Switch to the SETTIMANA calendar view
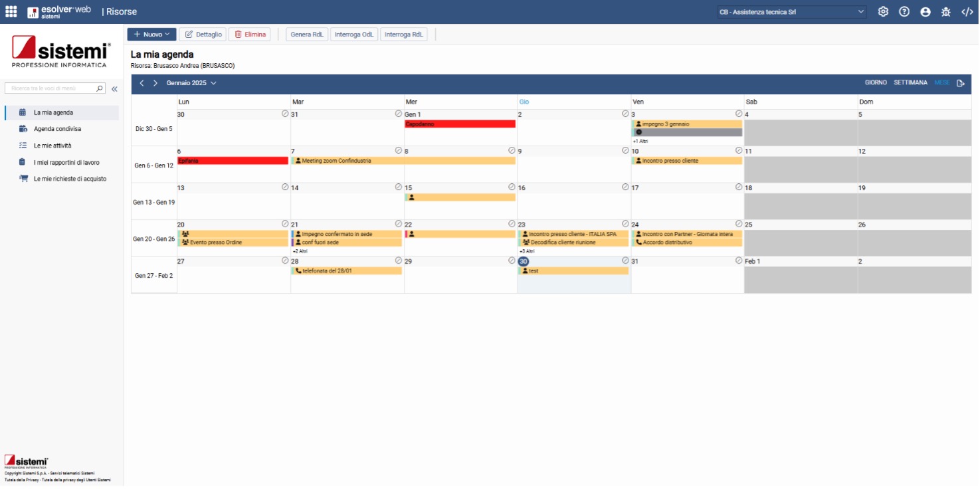 point(910,83)
